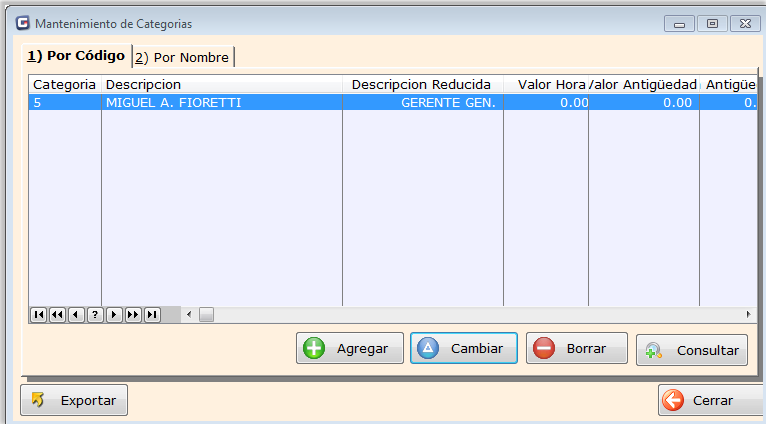Click the Valor Antigüedad column header
Screen dimensions: 766x424
pyautogui.click(x=644, y=85)
